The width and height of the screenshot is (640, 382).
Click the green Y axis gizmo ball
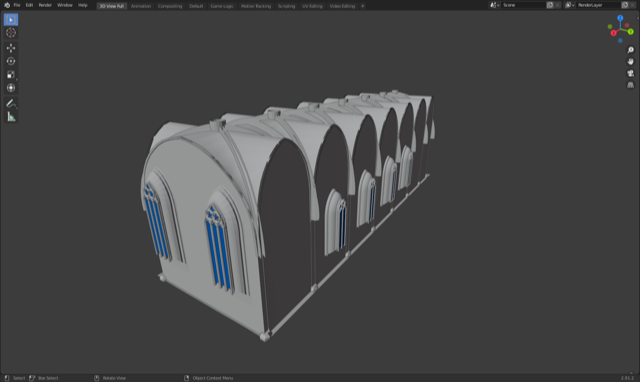tap(631, 31)
